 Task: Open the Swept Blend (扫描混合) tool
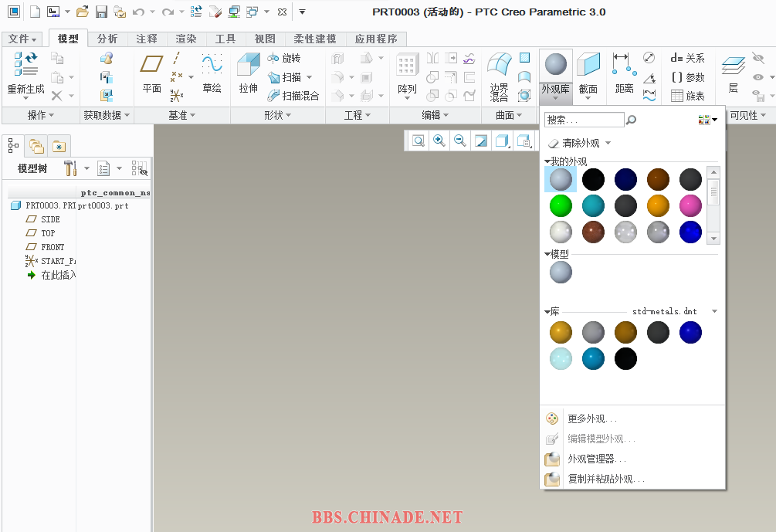tap(293, 96)
